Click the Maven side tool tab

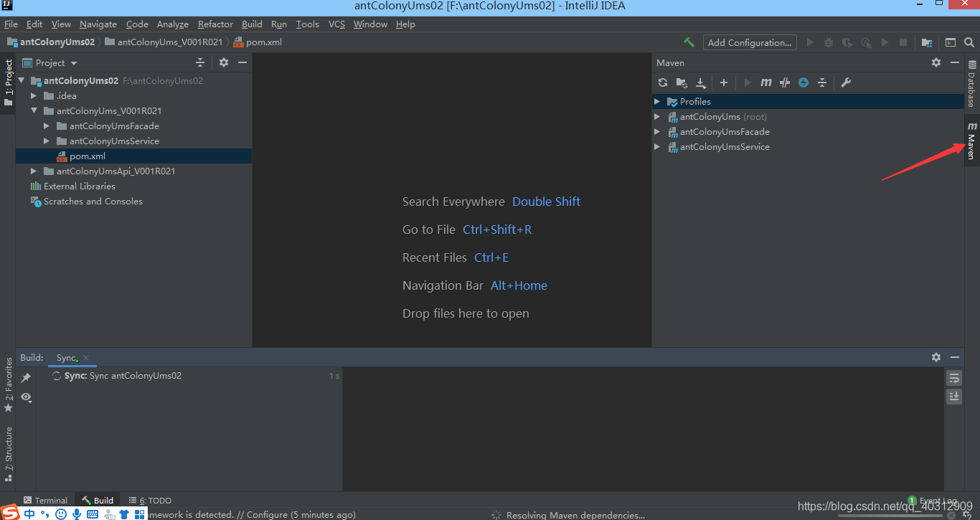point(972,141)
